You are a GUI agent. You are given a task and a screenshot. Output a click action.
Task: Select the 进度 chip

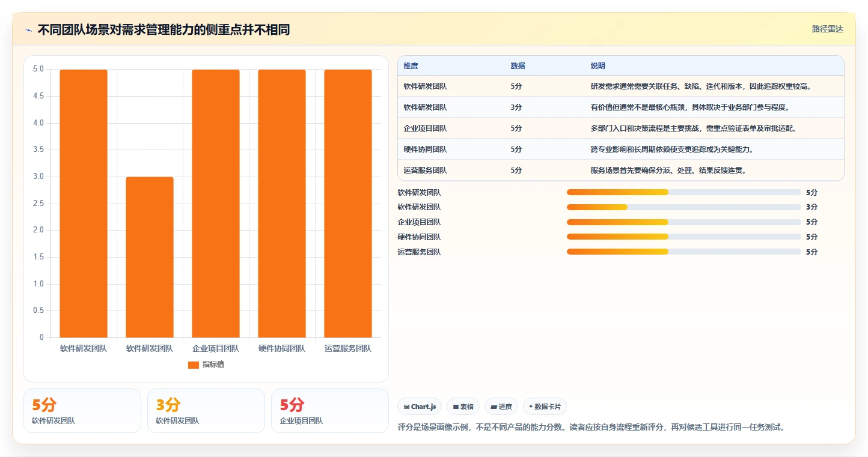click(x=501, y=407)
